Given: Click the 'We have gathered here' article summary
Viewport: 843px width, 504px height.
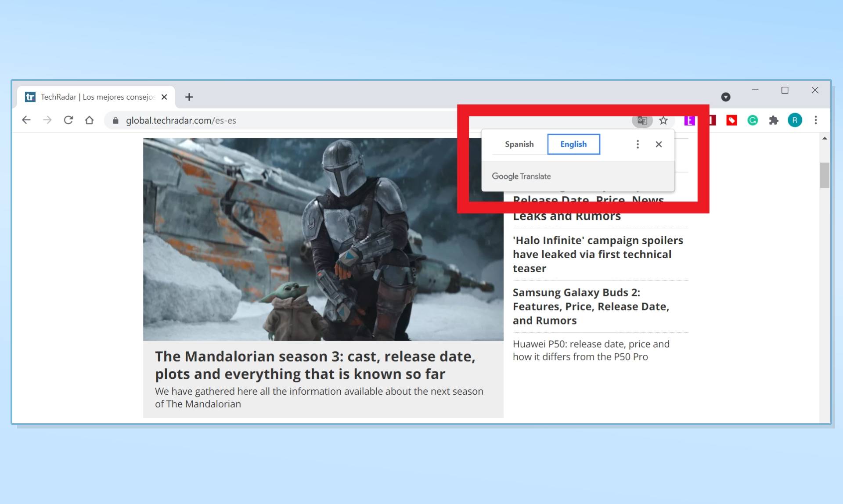Looking at the screenshot, I should click(x=319, y=397).
